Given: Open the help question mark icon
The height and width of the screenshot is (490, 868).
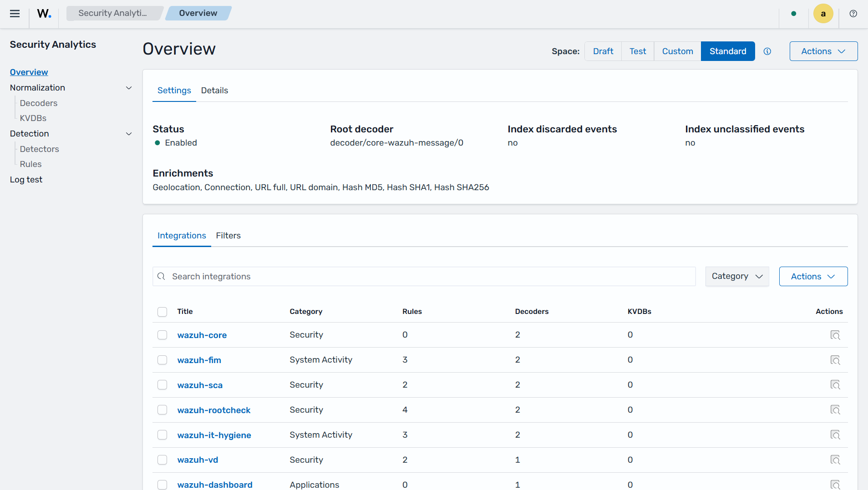Looking at the screenshot, I should [853, 14].
